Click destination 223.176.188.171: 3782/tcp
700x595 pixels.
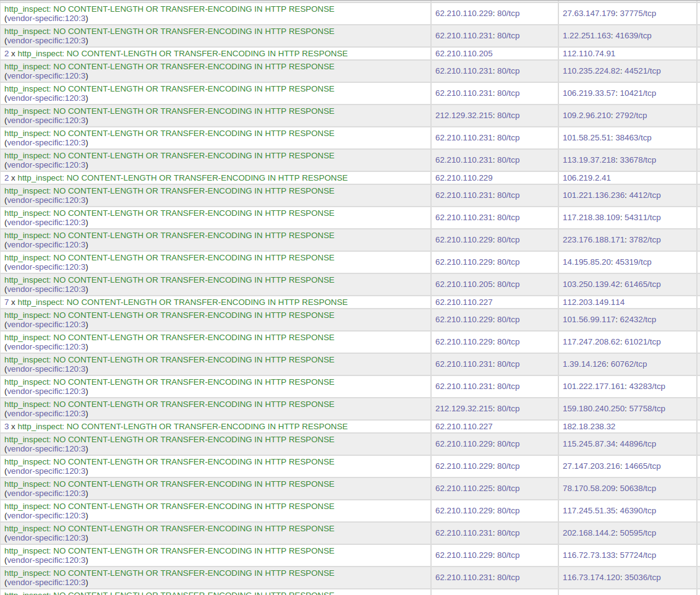tap(611, 240)
